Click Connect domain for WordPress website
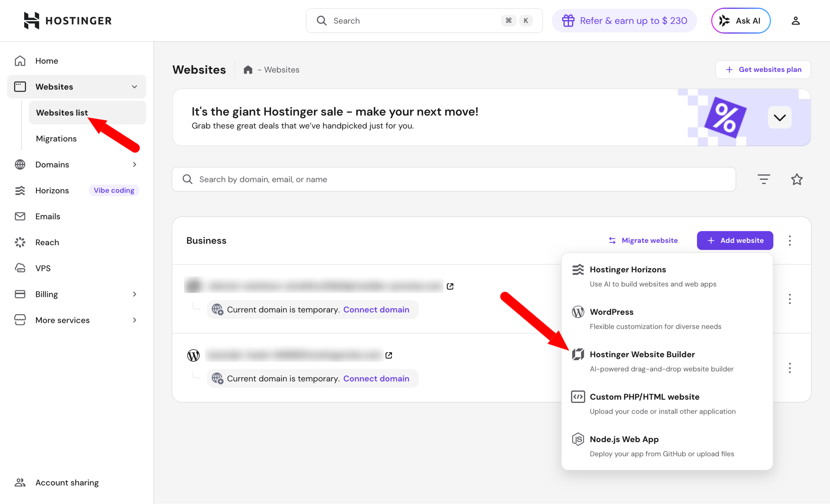The image size is (830, 504). coord(376,379)
